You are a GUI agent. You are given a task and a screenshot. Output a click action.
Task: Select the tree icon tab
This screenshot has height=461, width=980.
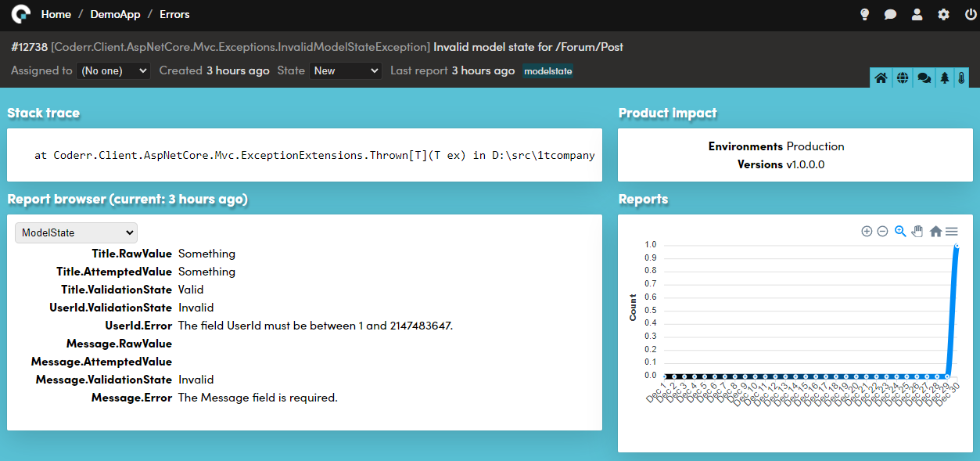coord(945,78)
